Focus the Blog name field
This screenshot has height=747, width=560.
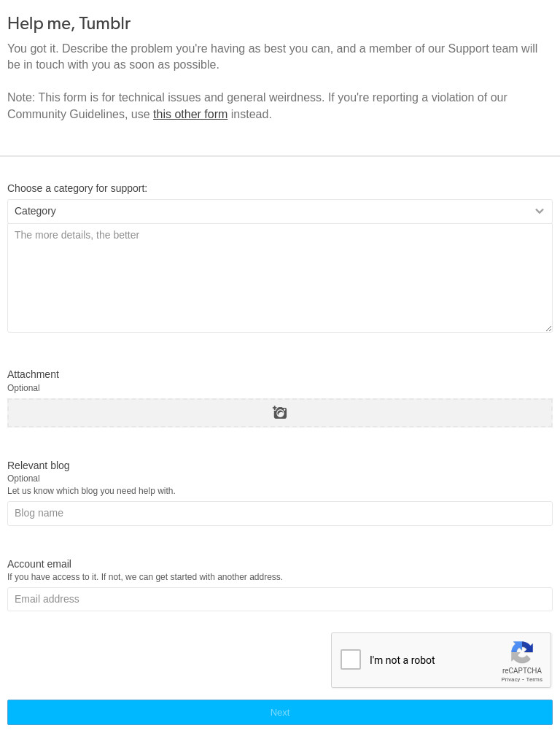280,514
